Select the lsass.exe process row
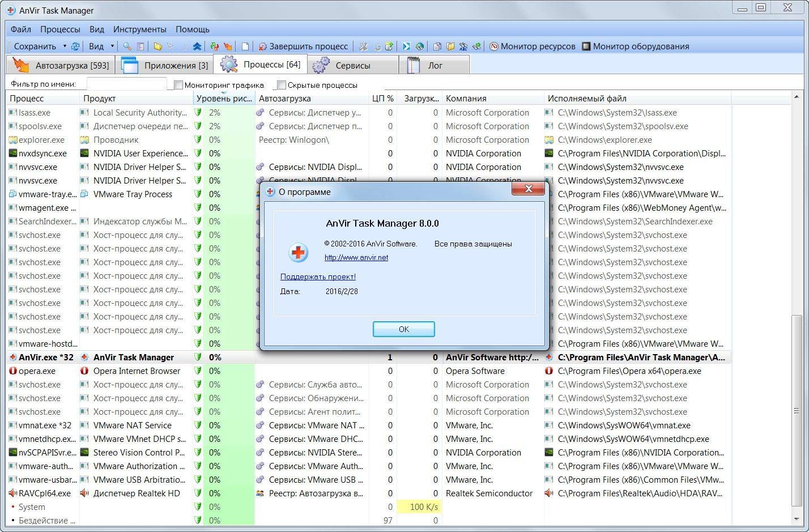 pyautogui.click(x=369, y=113)
